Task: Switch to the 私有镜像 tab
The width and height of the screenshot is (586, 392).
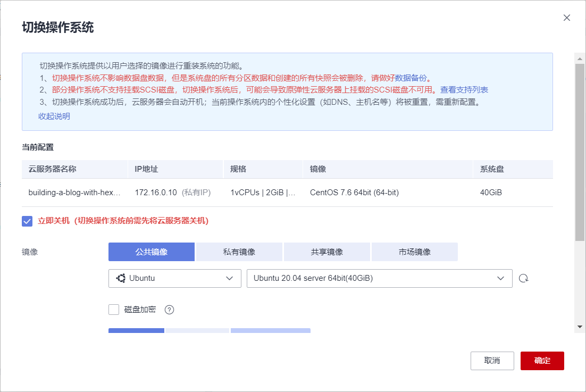Action: point(239,251)
